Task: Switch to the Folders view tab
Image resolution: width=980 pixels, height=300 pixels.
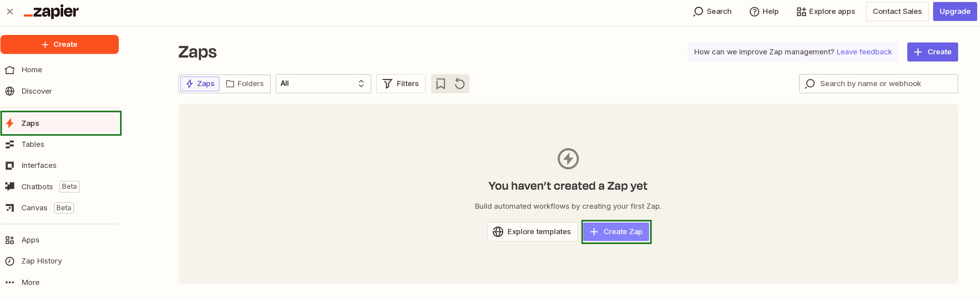Action: click(x=245, y=84)
